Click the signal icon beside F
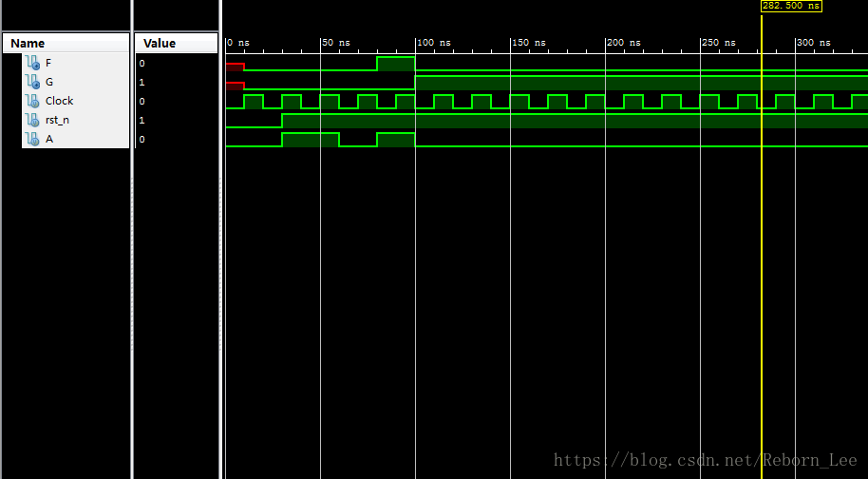The image size is (868, 479). 33,63
